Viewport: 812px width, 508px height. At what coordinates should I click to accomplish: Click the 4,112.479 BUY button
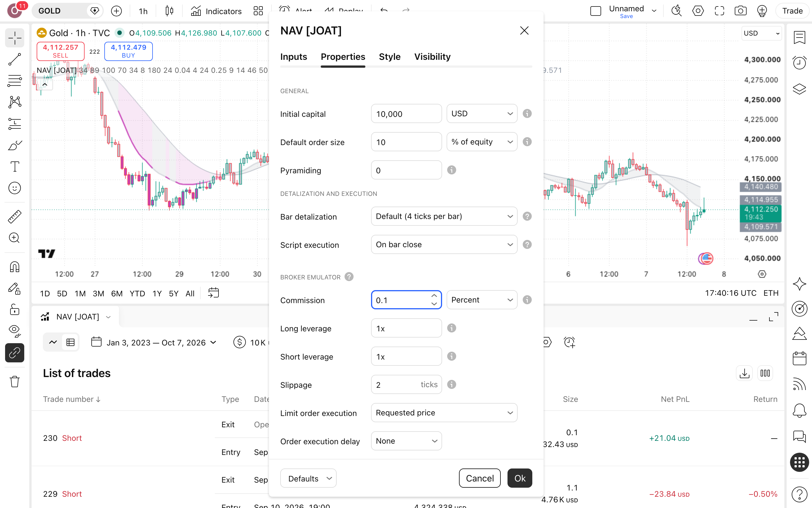click(x=129, y=51)
